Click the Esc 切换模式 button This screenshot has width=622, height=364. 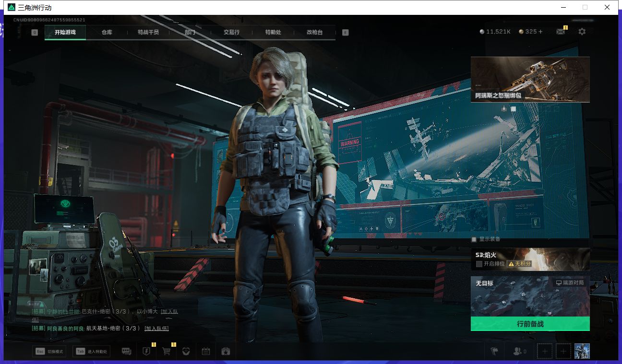(x=49, y=352)
